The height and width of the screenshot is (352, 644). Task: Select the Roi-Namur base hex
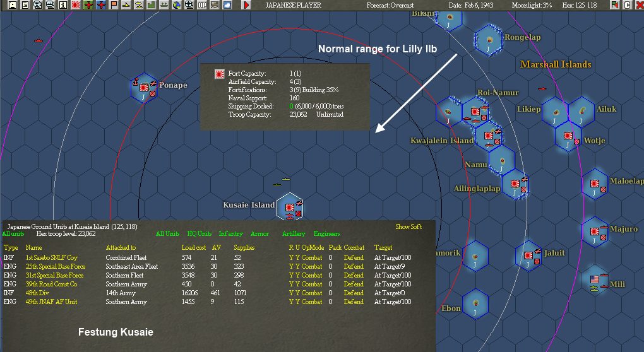click(475, 112)
